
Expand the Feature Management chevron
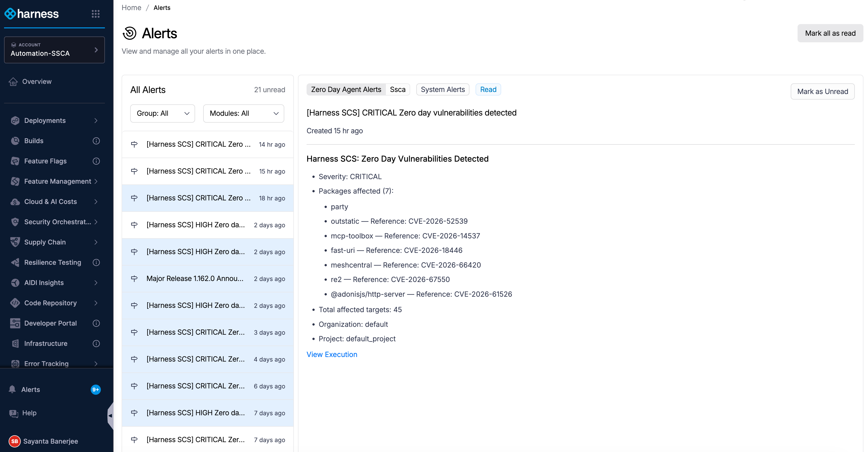tap(96, 181)
